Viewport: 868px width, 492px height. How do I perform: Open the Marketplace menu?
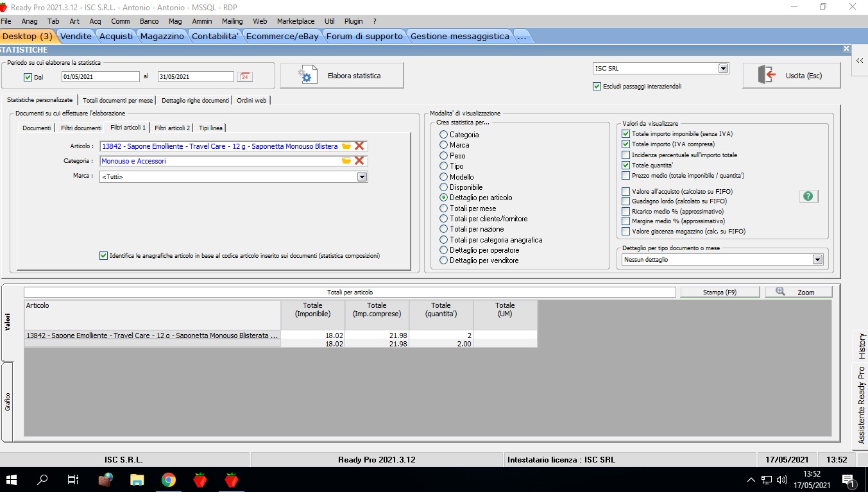tap(296, 21)
